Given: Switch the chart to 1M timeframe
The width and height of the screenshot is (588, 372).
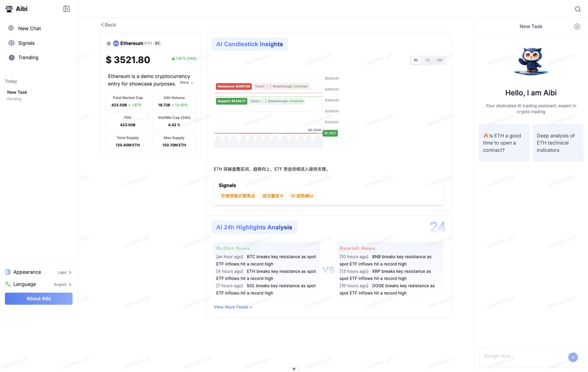Looking at the screenshot, I should click(x=440, y=60).
